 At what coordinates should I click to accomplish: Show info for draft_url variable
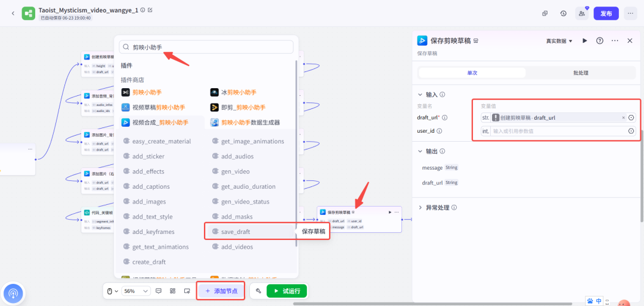click(x=444, y=118)
